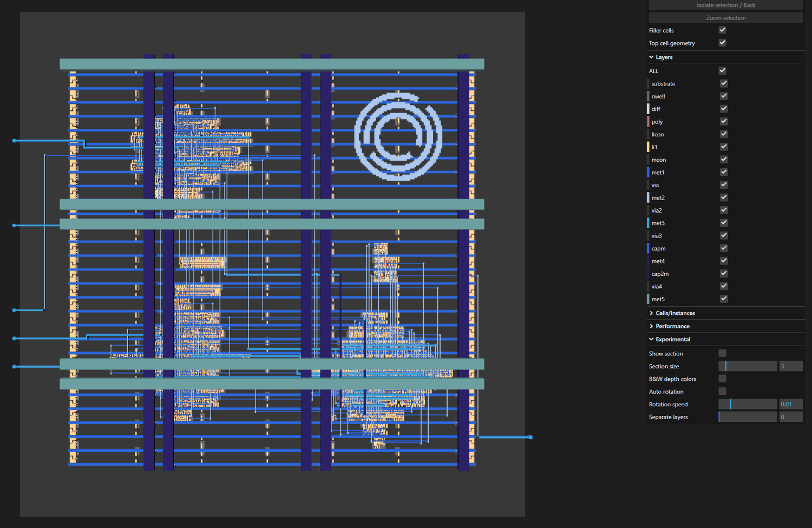The width and height of the screenshot is (812, 528).
Task: Toggle via3 layer checkbox
Action: pos(724,235)
